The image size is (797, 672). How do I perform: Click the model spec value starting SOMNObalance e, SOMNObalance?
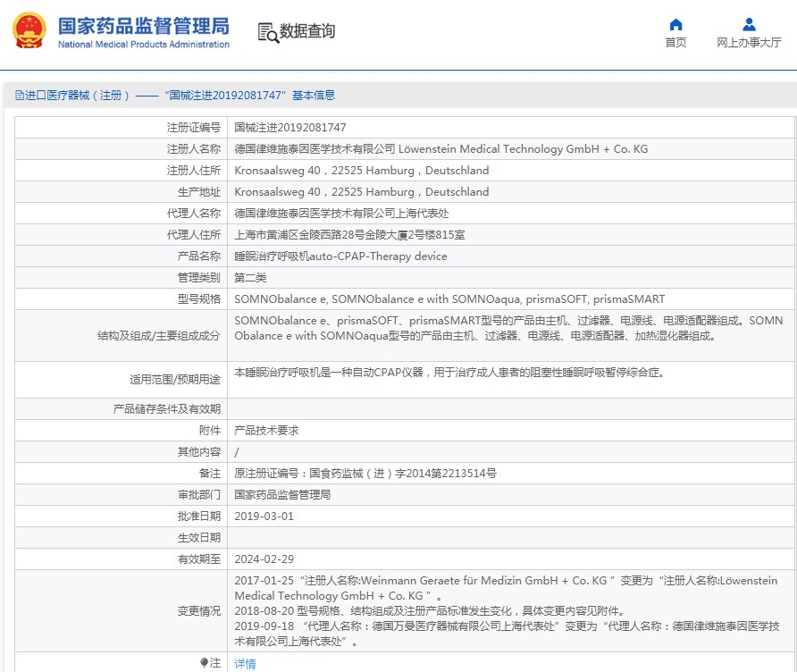point(449,298)
